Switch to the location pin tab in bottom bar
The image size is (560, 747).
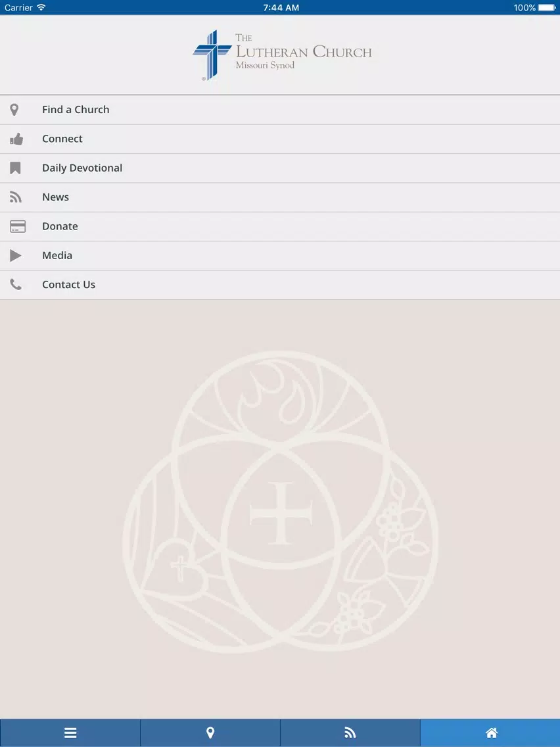point(210,733)
